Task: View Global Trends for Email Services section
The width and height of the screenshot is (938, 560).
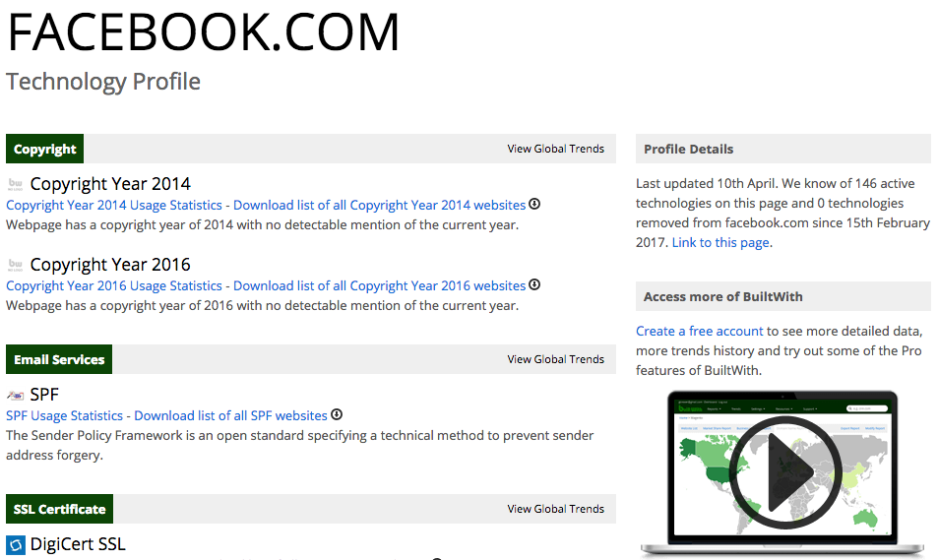Action: [556, 359]
